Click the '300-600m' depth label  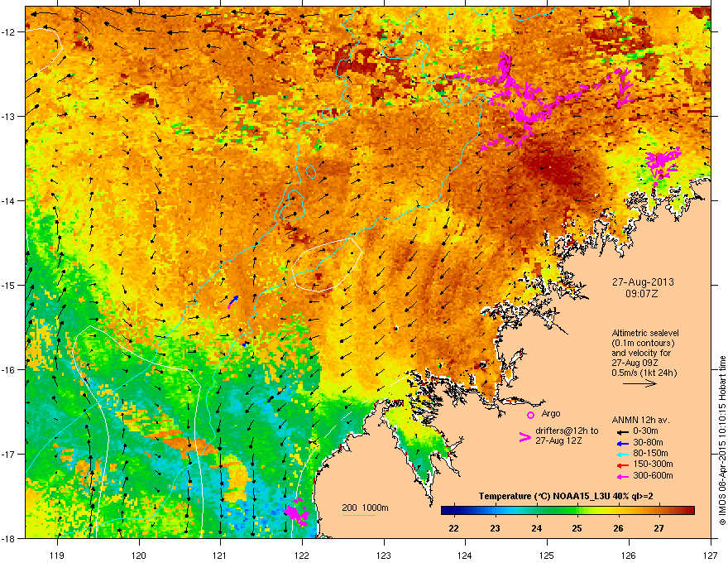pos(653,476)
